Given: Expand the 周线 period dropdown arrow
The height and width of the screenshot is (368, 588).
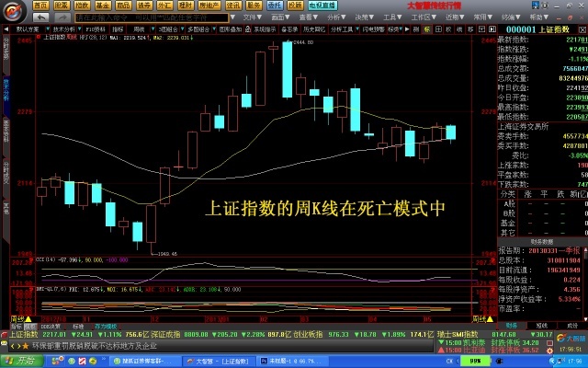Looking at the screenshot, I should point(153,29).
